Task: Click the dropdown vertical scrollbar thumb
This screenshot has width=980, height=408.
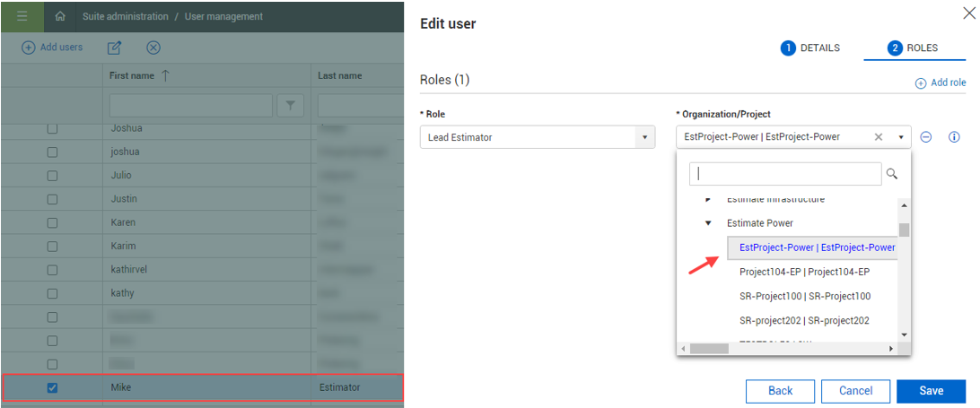Action: [x=904, y=230]
